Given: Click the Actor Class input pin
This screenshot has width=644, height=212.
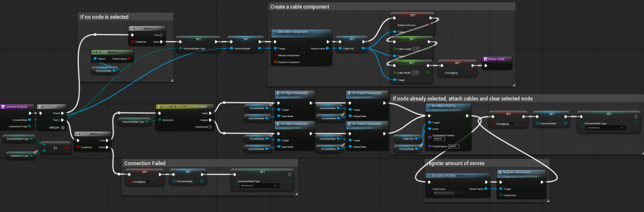Looking at the screenshot, I should [430, 191].
